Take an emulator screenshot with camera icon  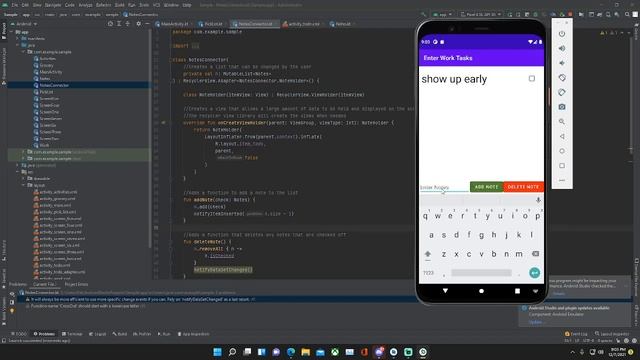click(562, 107)
